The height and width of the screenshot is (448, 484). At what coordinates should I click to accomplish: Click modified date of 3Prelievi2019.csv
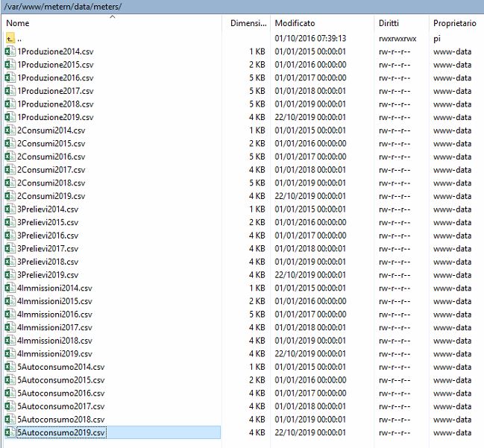[310, 275]
